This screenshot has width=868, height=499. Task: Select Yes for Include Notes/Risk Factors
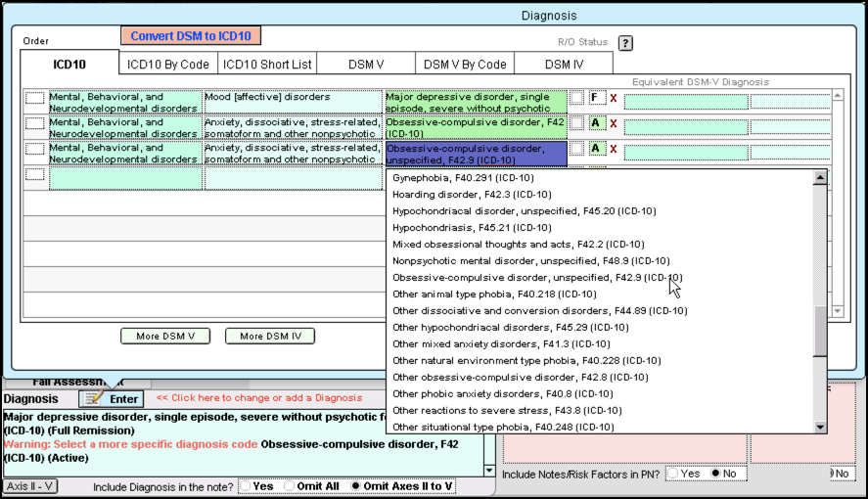click(x=672, y=474)
